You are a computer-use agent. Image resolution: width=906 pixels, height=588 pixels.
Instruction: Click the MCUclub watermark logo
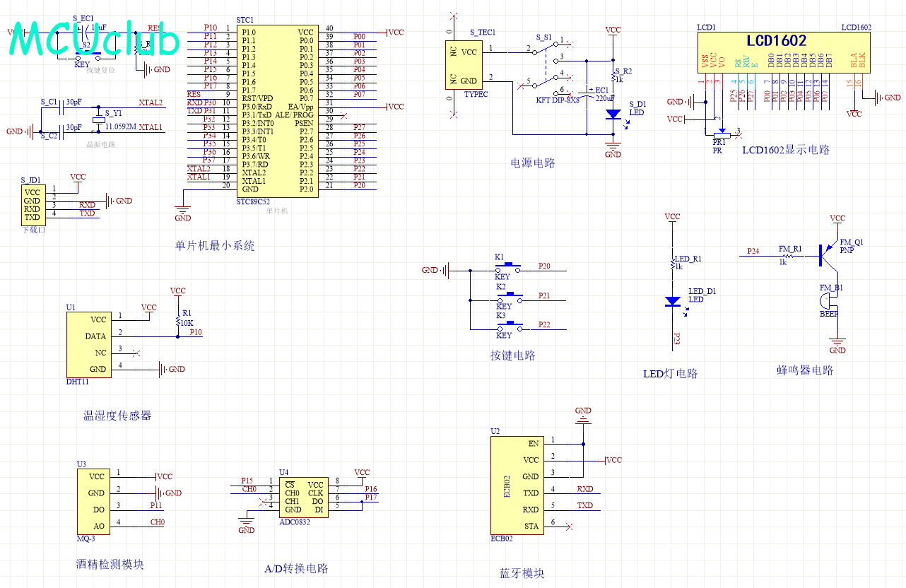(x=94, y=40)
